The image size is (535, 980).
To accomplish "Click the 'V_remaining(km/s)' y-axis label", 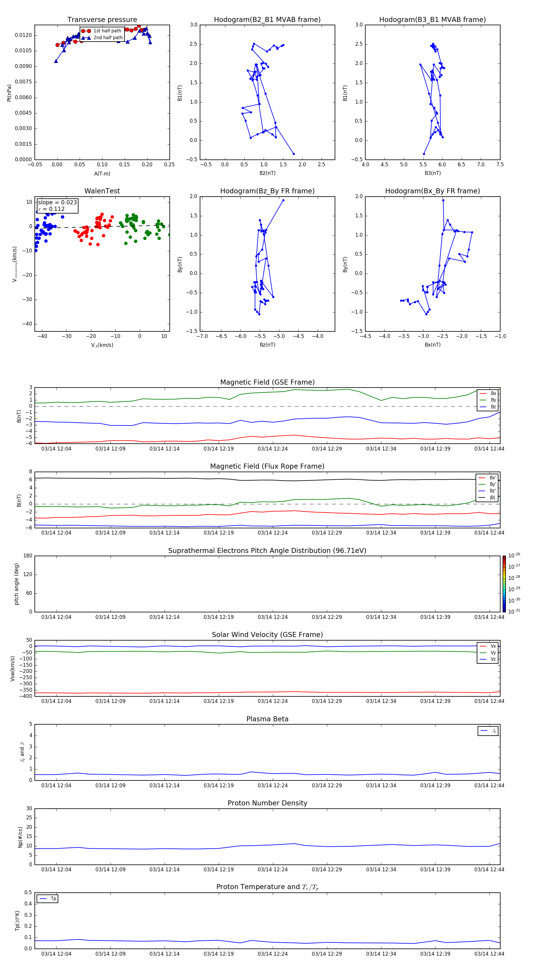I will pos(15,264).
